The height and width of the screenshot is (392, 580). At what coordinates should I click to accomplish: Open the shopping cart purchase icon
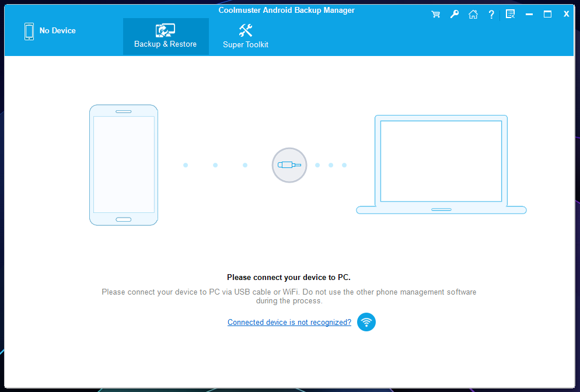click(x=436, y=15)
